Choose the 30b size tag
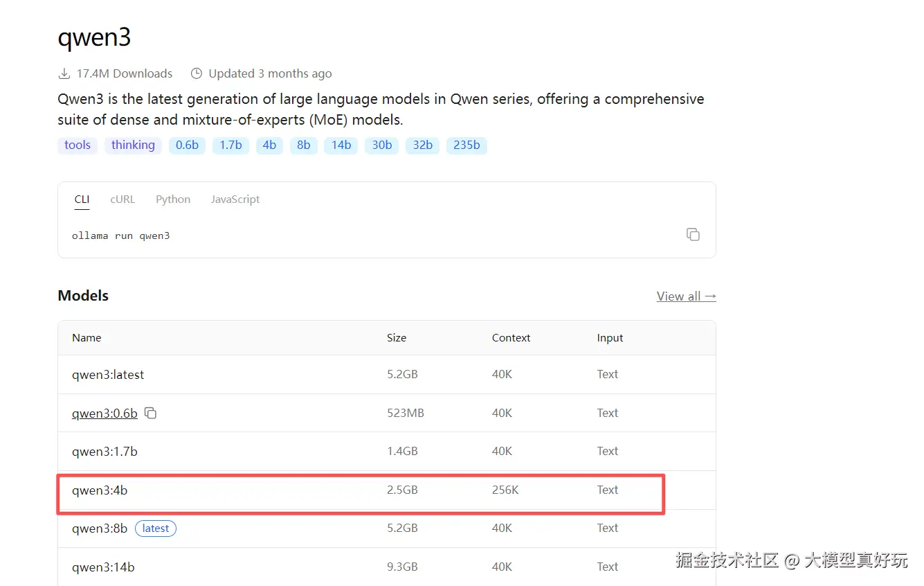Screen dimensions: 924x586 (x=382, y=145)
